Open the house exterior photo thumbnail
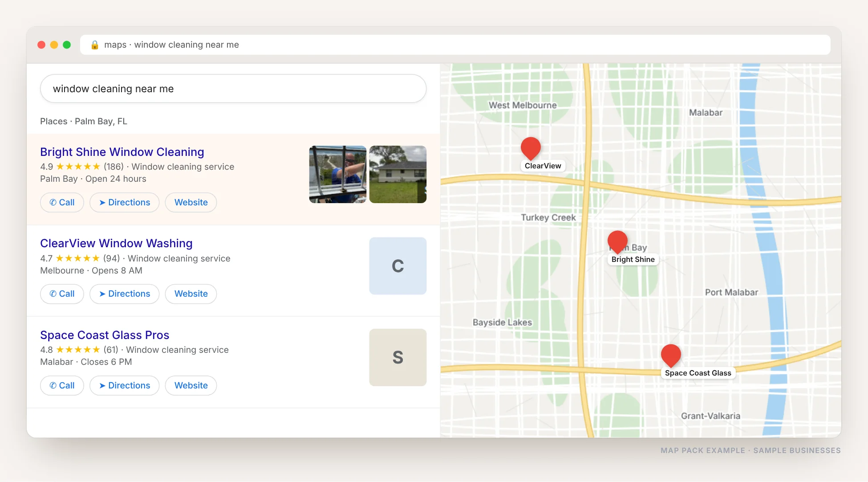 click(398, 174)
